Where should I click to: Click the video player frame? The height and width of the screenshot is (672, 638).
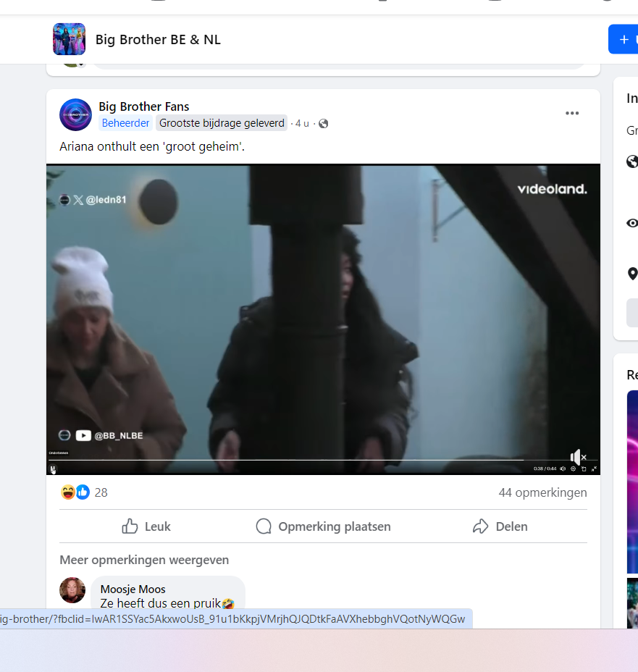tap(323, 319)
